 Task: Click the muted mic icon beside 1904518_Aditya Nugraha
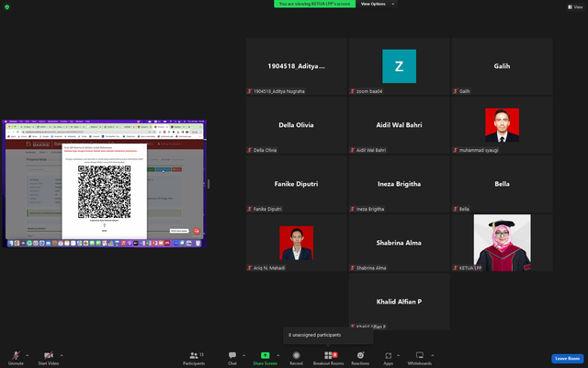(x=249, y=91)
